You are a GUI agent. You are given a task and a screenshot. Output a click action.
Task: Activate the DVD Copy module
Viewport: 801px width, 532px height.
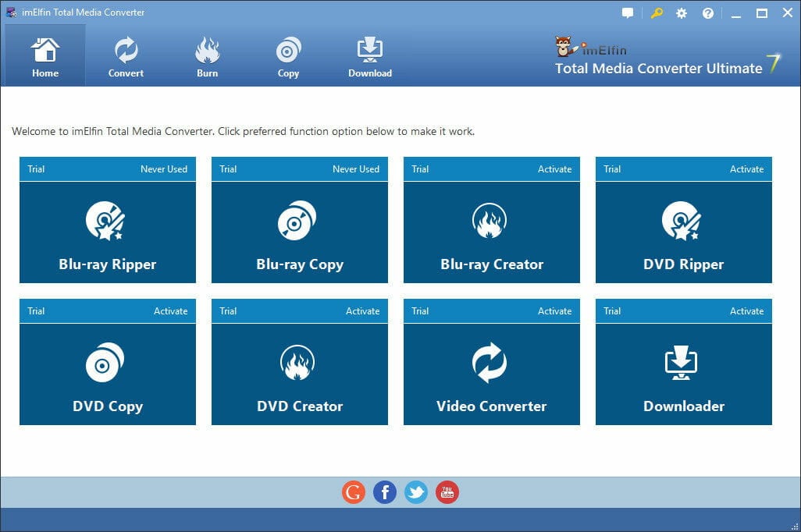pyautogui.click(x=171, y=311)
